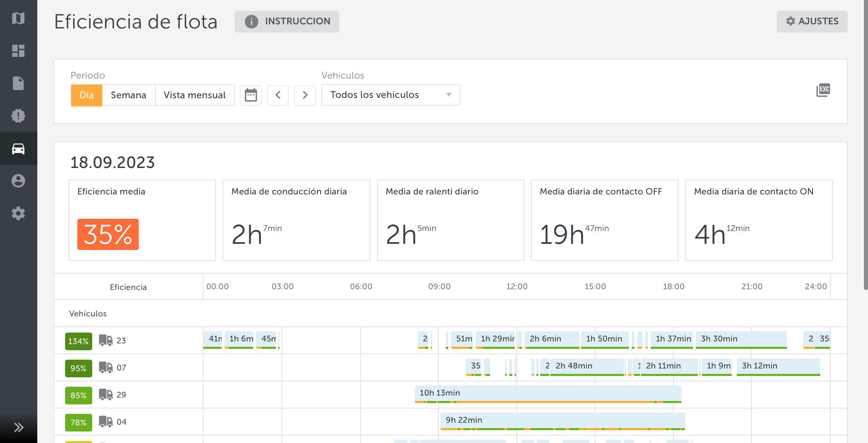Screen dimensions: 868x443
Task: Select the 51m segment of vehicle 23
Action: 462,340
